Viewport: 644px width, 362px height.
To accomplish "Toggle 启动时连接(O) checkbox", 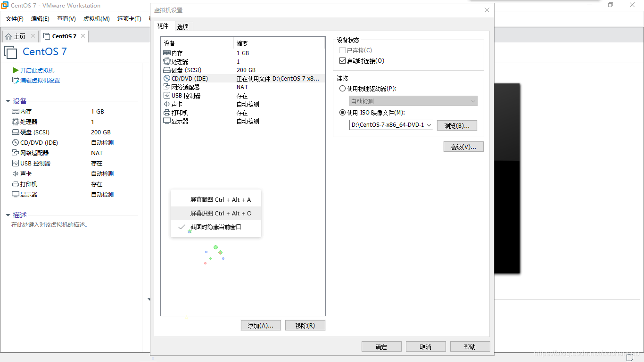I will tap(342, 61).
